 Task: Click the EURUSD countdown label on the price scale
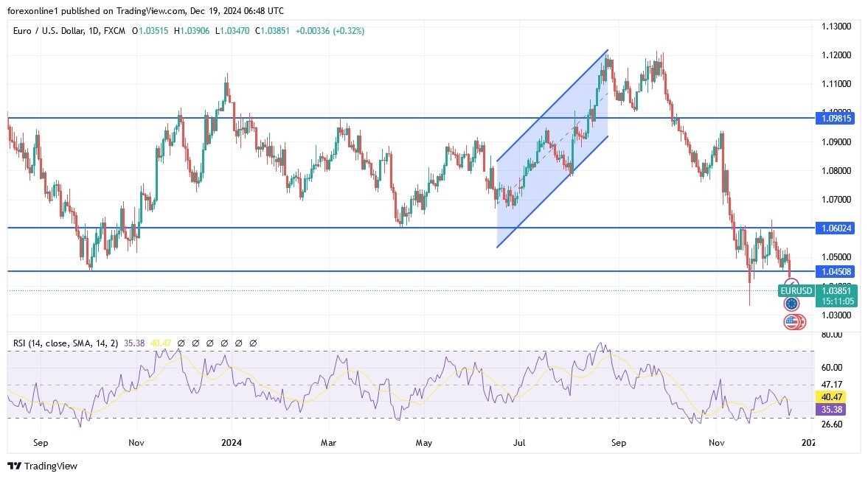pyautogui.click(x=796, y=291)
